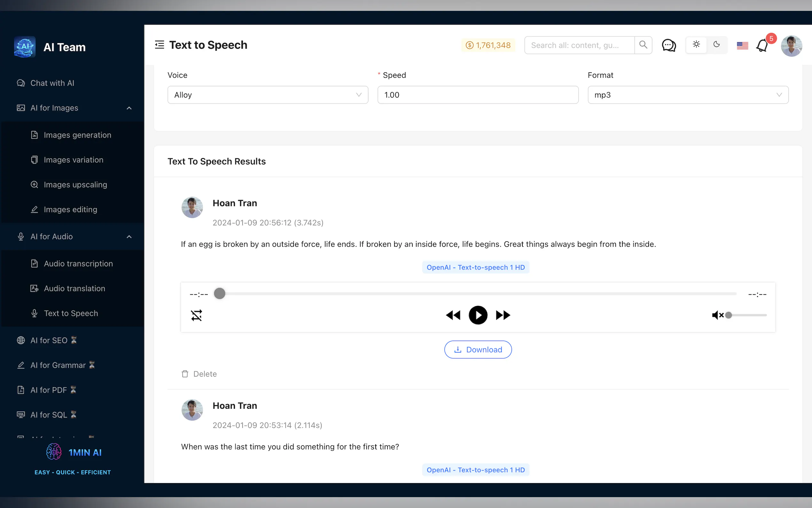The width and height of the screenshot is (812, 508).
Task: Toggle the loop icon in audio player
Action: tap(196, 315)
